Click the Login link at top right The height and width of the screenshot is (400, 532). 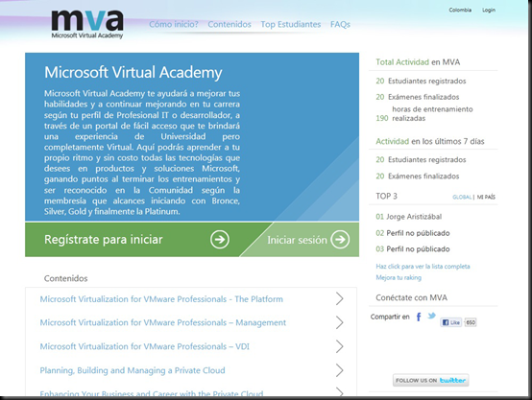click(x=489, y=10)
